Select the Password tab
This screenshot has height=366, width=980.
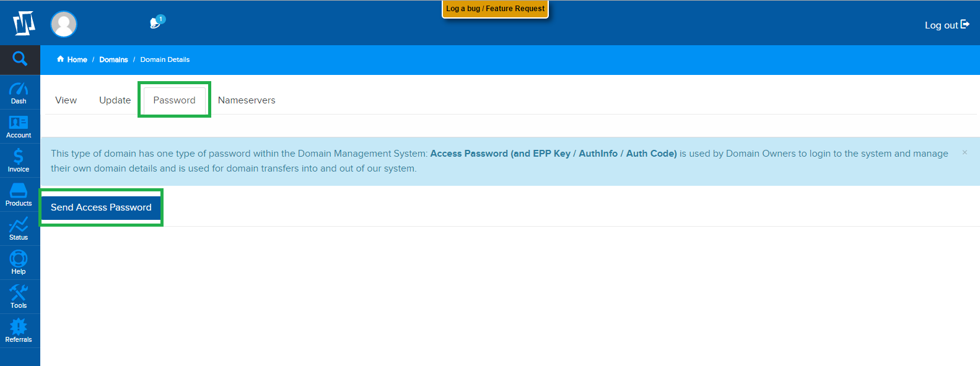174,100
